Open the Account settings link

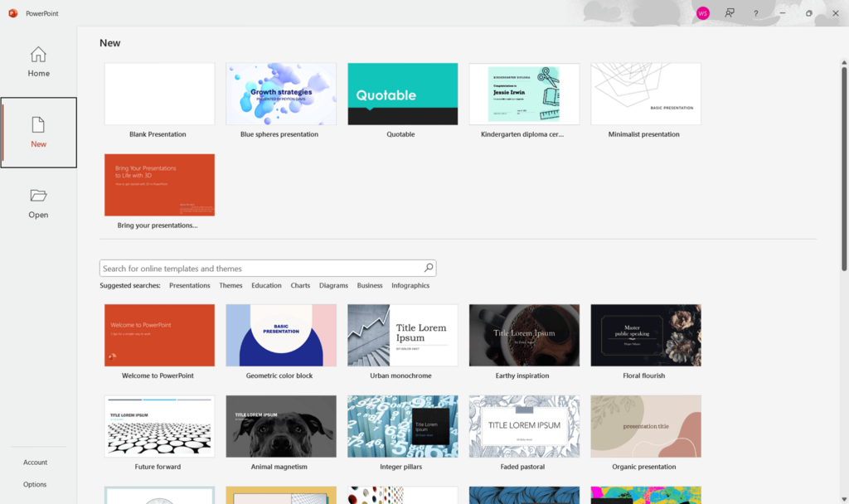35,462
